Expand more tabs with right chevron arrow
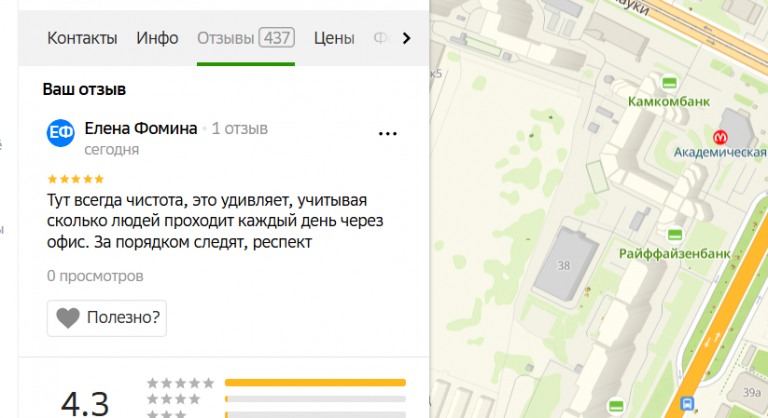Image resolution: width=768 pixels, height=418 pixels. click(406, 38)
